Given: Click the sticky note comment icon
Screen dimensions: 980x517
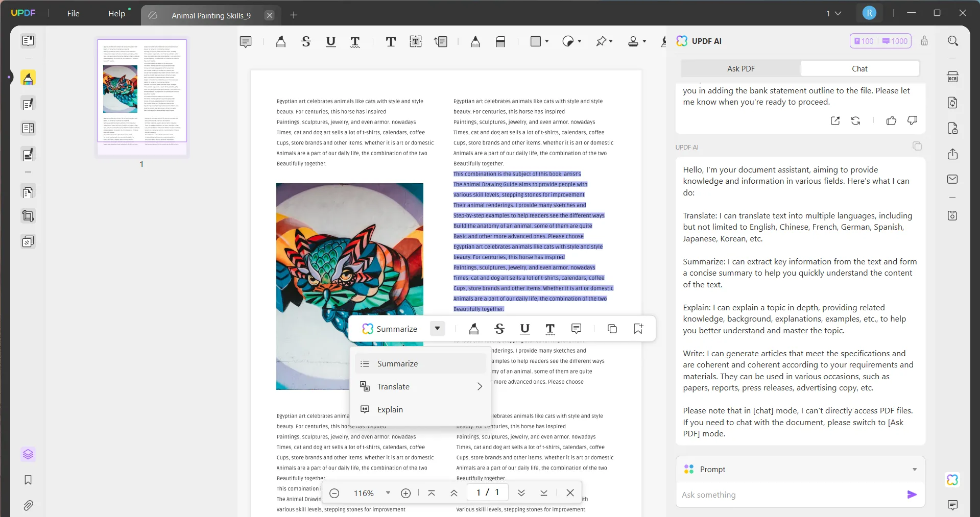Looking at the screenshot, I should pos(246,42).
